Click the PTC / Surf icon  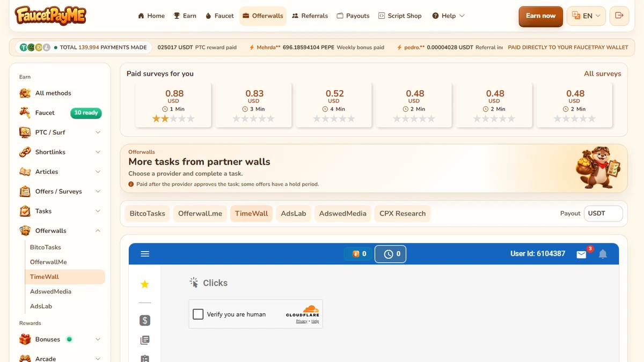25,132
